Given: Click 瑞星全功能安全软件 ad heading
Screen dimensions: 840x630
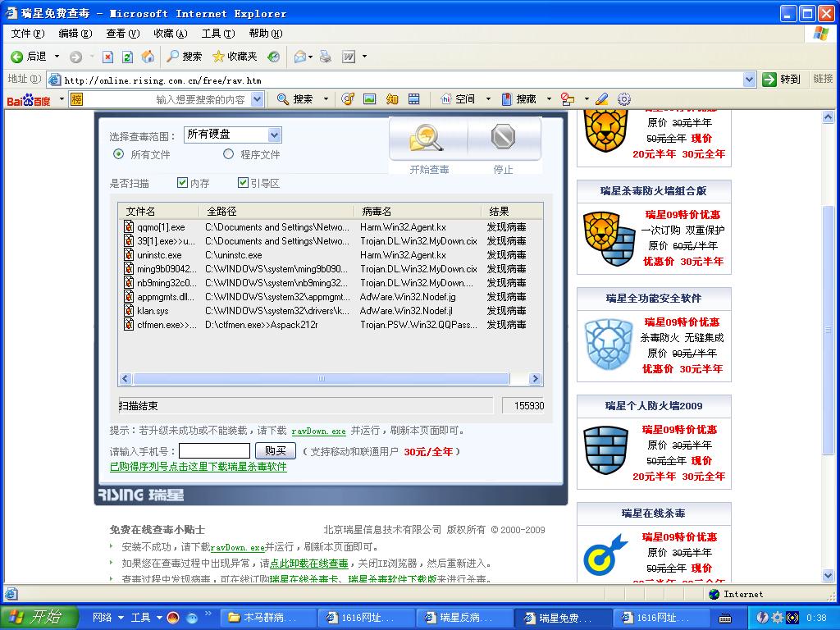Looking at the screenshot, I should coord(654,299).
